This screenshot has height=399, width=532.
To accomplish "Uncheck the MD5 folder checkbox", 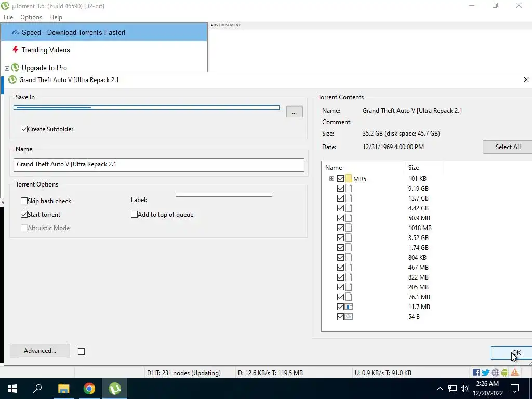I will (341, 179).
